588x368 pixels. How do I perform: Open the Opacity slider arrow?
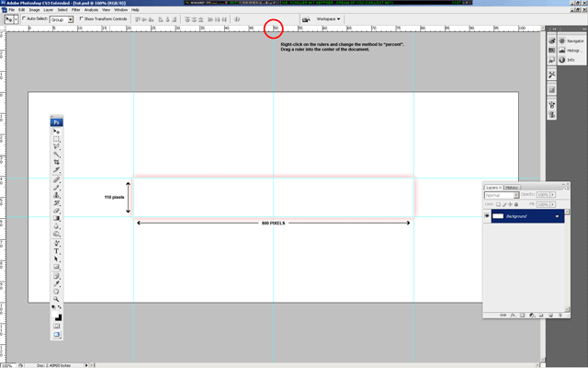(x=553, y=194)
